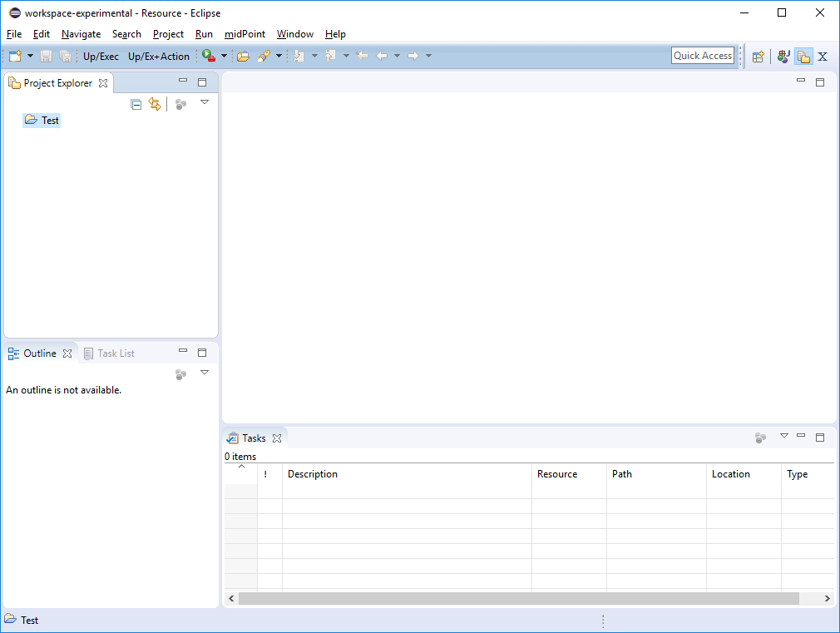Select the Test project in Project Explorer

(x=50, y=121)
